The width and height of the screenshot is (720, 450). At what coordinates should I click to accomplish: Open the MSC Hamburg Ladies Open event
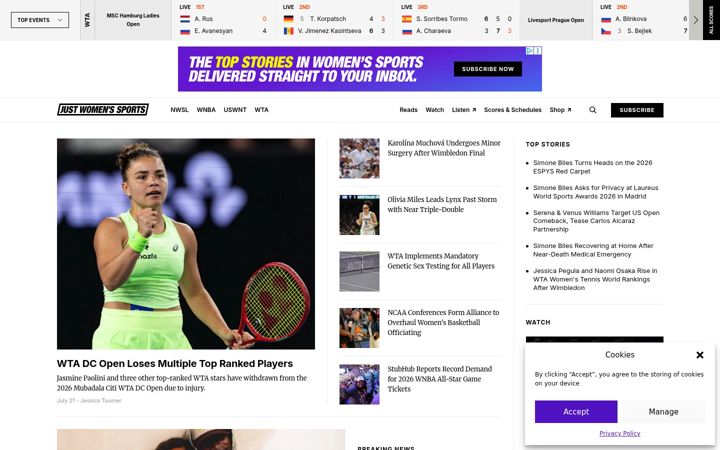[x=133, y=20]
